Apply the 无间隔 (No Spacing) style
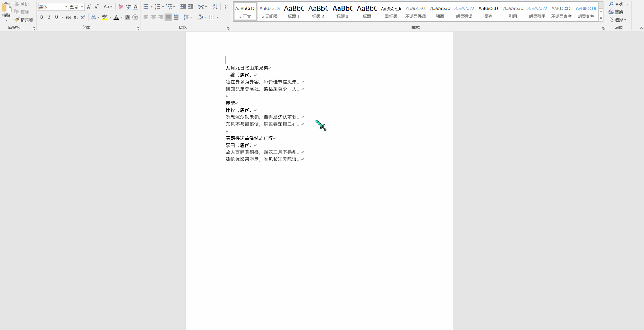Screen dimensions: 644x330 click(270, 11)
